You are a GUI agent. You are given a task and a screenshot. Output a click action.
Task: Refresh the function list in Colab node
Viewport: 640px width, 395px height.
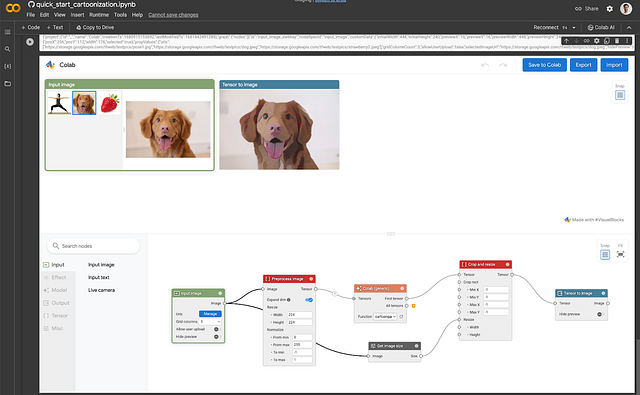pos(402,317)
